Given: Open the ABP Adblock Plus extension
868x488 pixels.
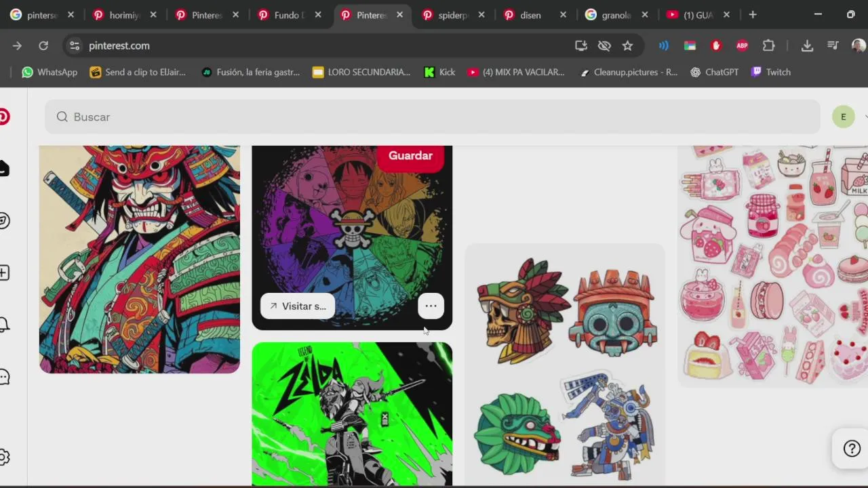Looking at the screenshot, I should click(x=743, y=45).
